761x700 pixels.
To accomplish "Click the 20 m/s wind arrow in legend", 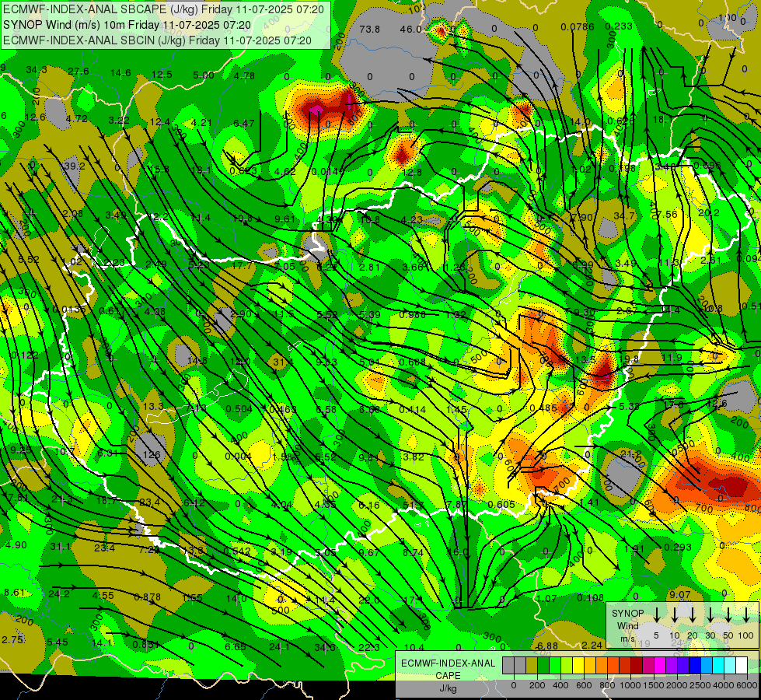I will [x=693, y=614].
